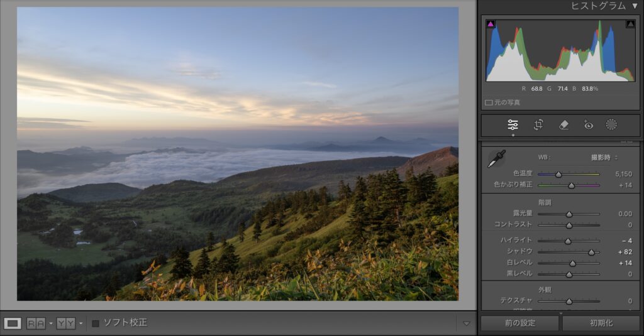The width and height of the screenshot is (644, 336).
Task: Click 初期化 reset button
Action: tap(601, 323)
